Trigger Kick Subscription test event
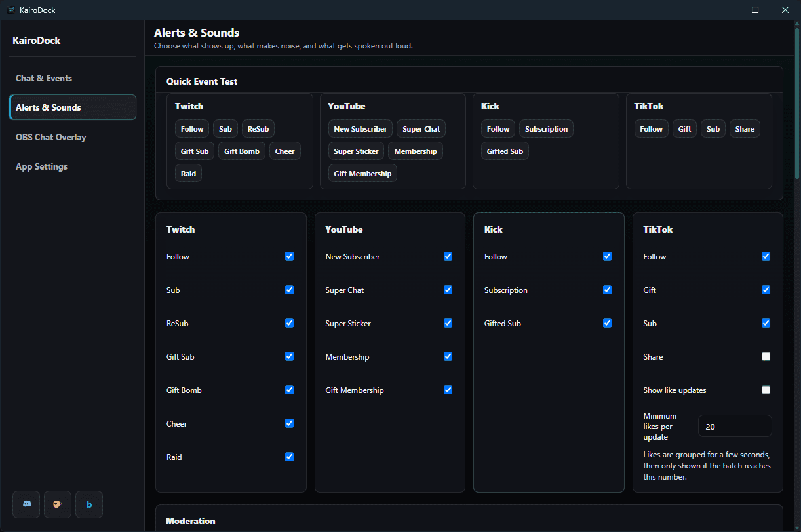Image resolution: width=801 pixels, height=532 pixels. [x=547, y=129]
